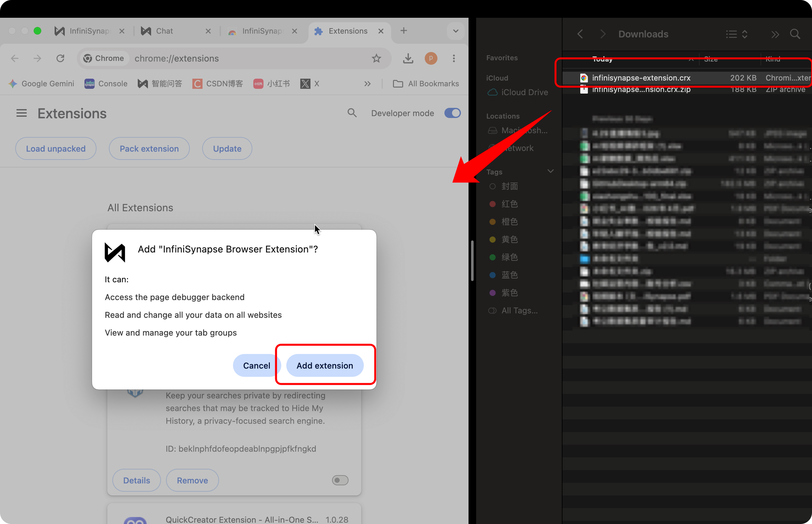Image resolution: width=812 pixels, height=524 pixels.
Task: Show more Finder toolbar items
Action: (x=775, y=34)
